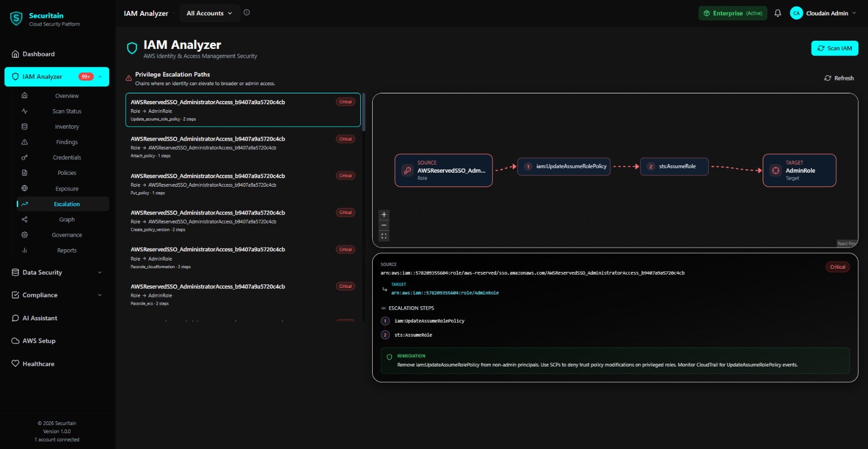Open the All Accounts dropdown
The height and width of the screenshot is (449, 868).
(x=209, y=13)
